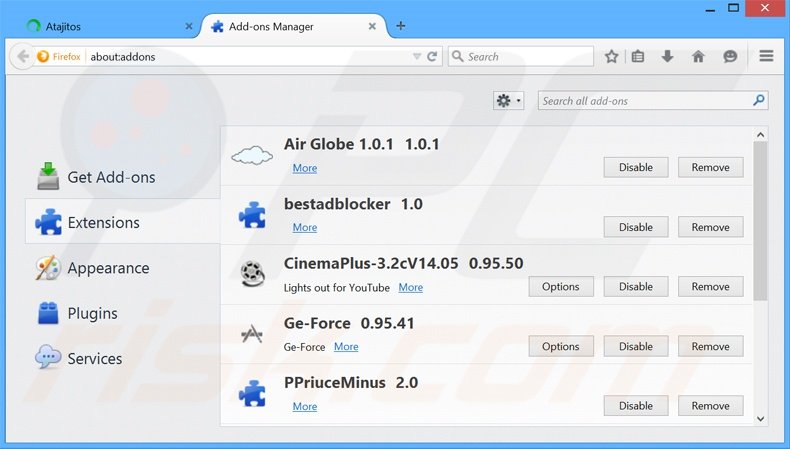The image size is (790, 449).
Task: Open More link for CinemaPlus
Action: 411,287
